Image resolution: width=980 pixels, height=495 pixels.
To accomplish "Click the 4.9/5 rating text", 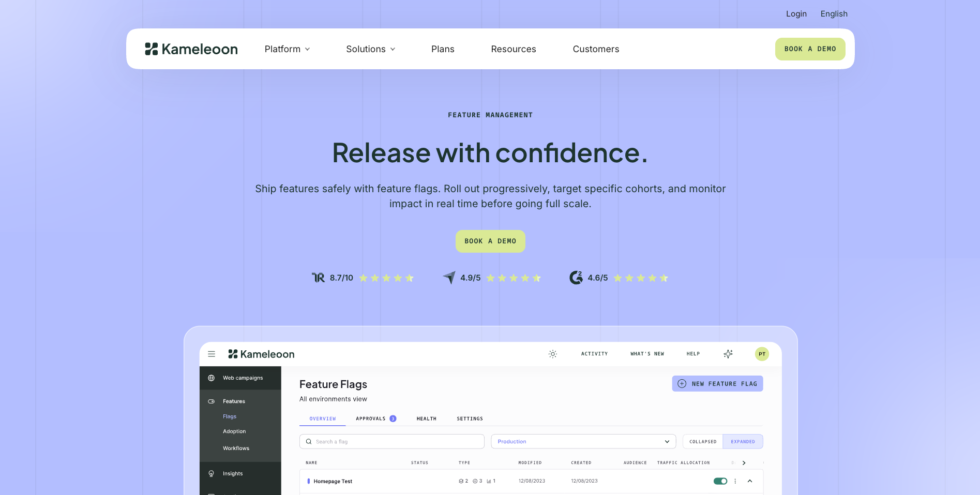I will (x=471, y=278).
